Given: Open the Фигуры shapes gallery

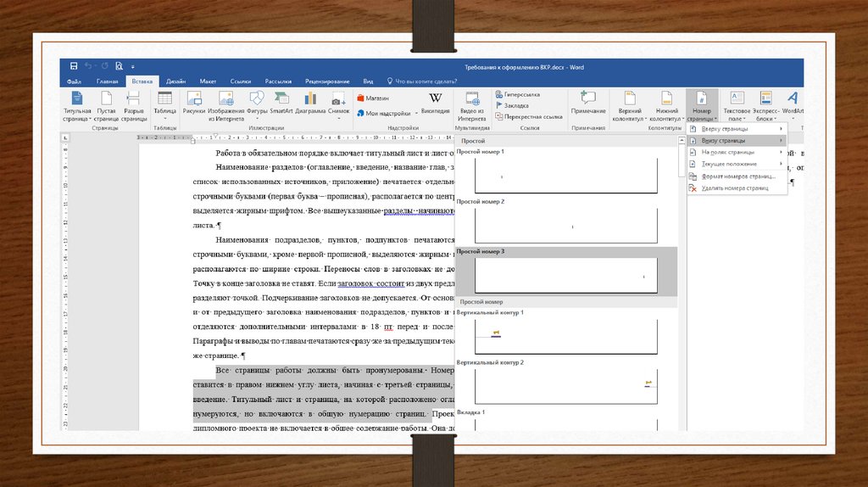Looking at the screenshot, I should [x=257, y=105].
